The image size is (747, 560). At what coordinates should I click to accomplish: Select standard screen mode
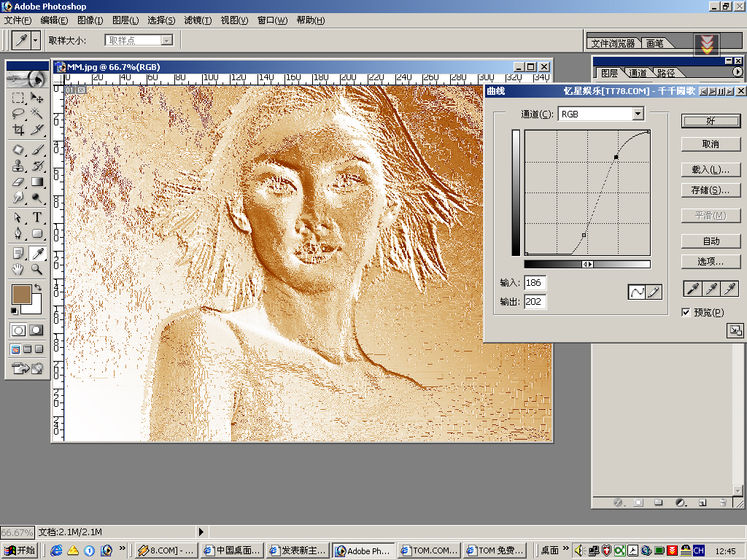[16, 349]
